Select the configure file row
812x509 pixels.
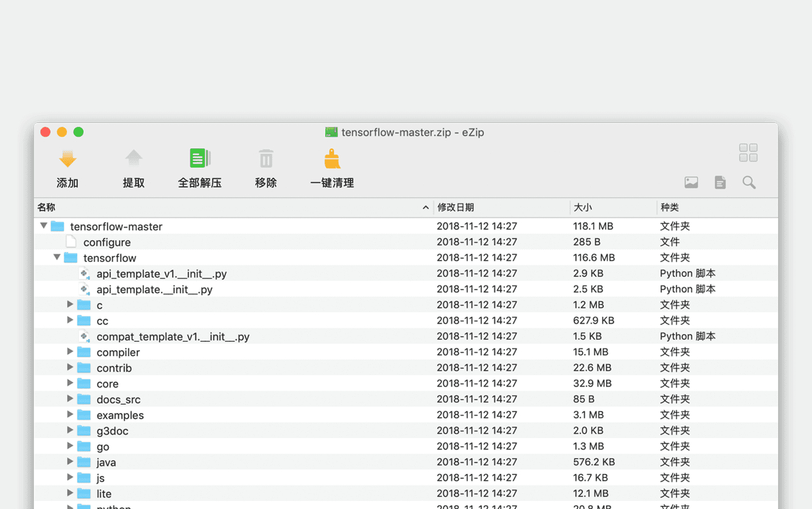[x=107, y=242]
